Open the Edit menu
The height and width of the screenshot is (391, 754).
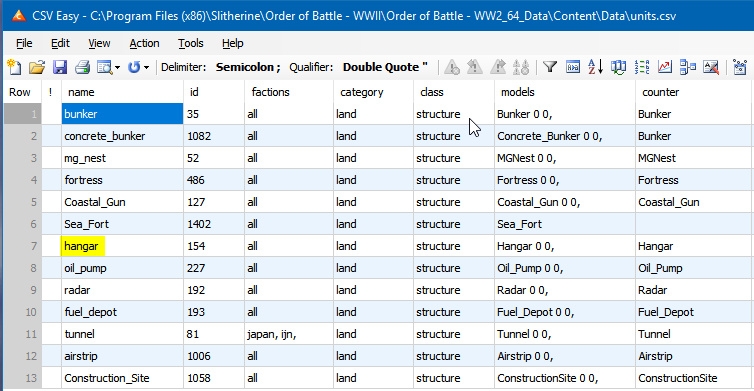[60, 43]
